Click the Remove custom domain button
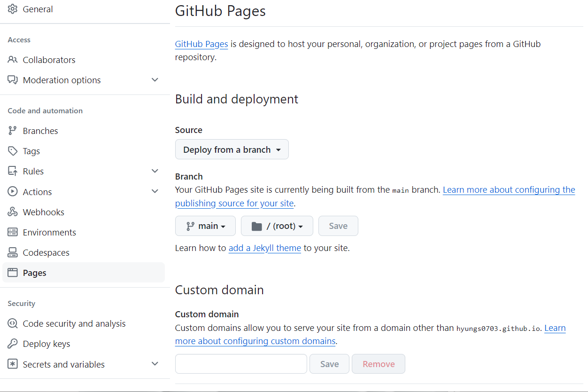 tap(379, 364)
